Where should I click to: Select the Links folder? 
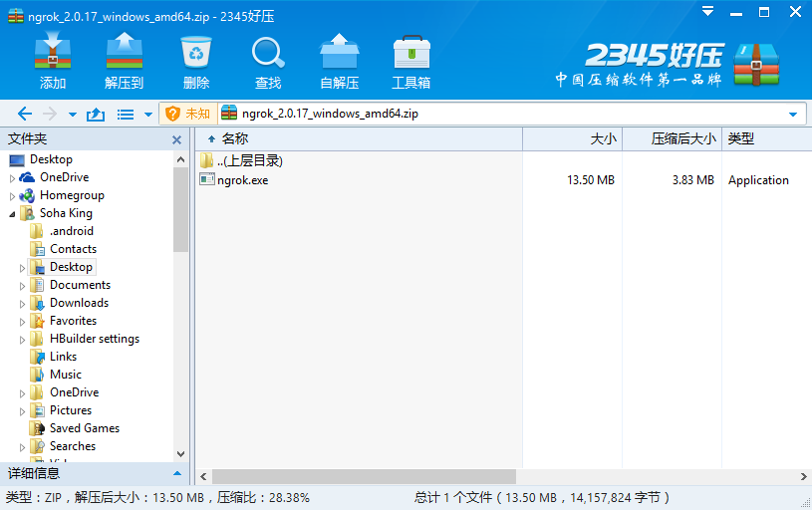point(63,357)
